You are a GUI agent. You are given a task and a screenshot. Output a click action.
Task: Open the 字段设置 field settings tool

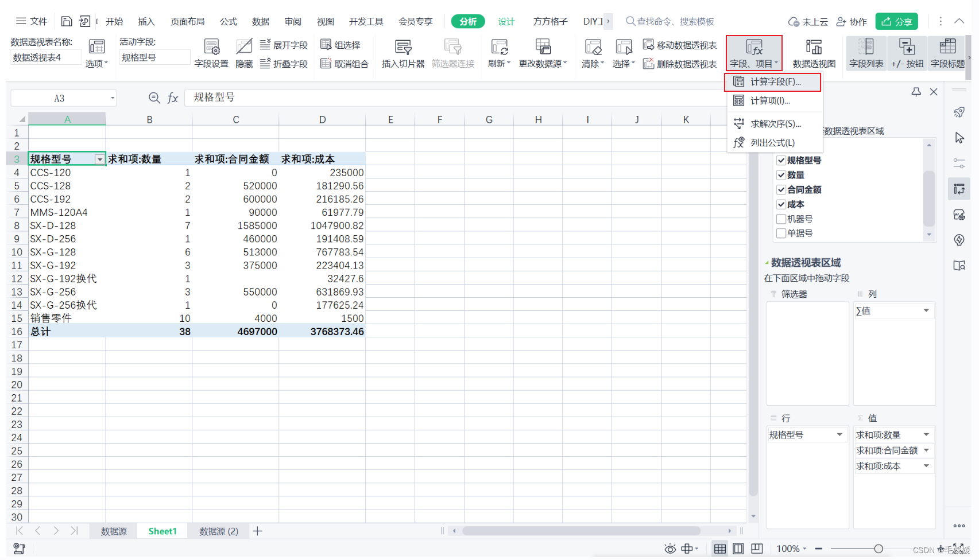coord(211,53)
